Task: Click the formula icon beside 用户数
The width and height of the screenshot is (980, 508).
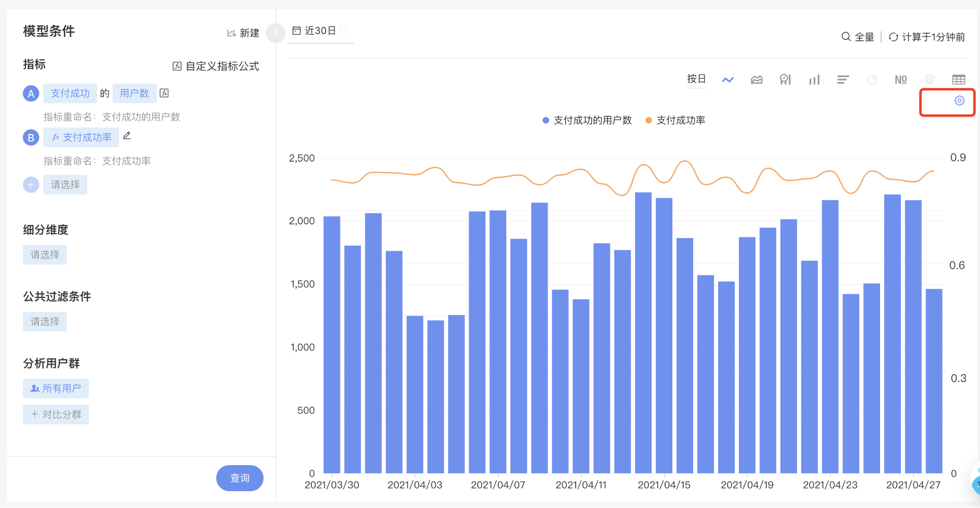Action: point(164,93)
